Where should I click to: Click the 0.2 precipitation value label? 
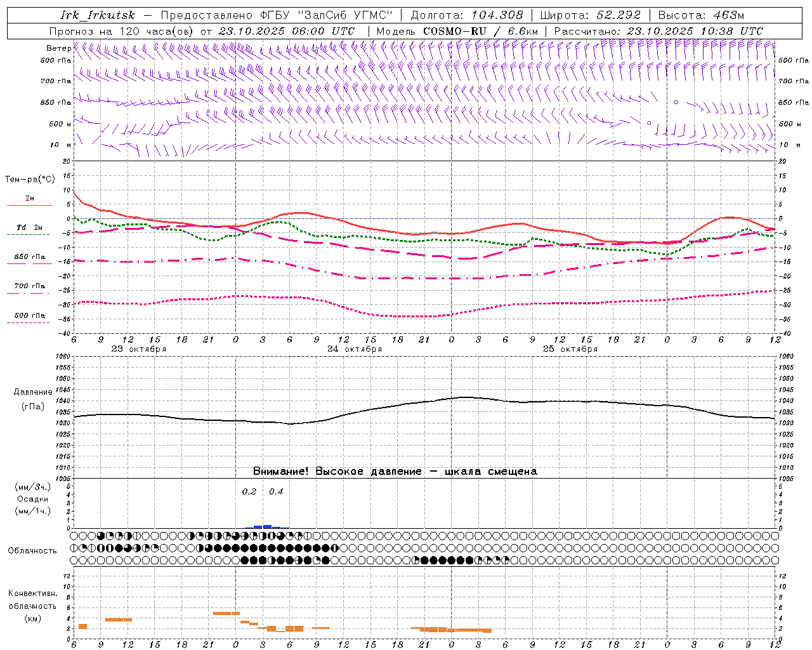pyautogui.click(x=249, y=491)
